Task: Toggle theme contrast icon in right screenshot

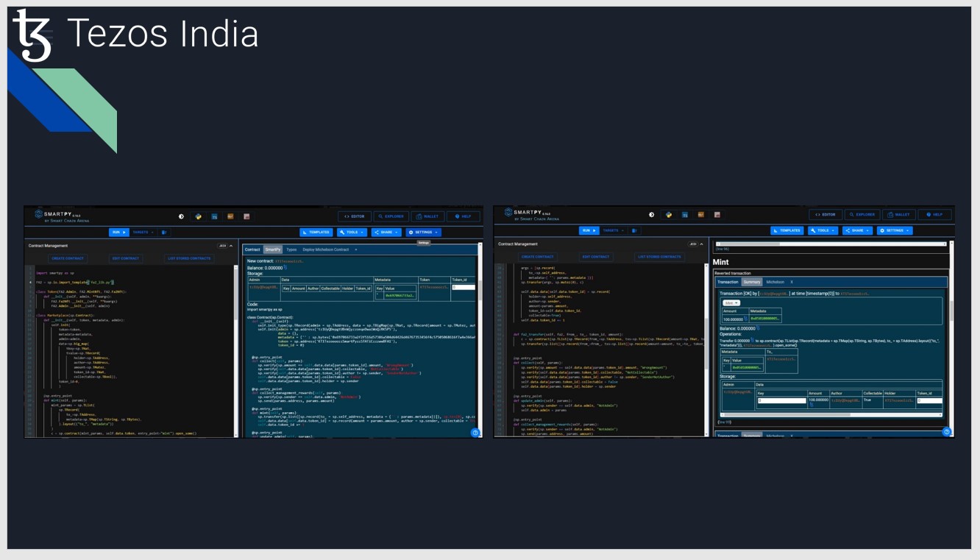Action: point(651,215)
